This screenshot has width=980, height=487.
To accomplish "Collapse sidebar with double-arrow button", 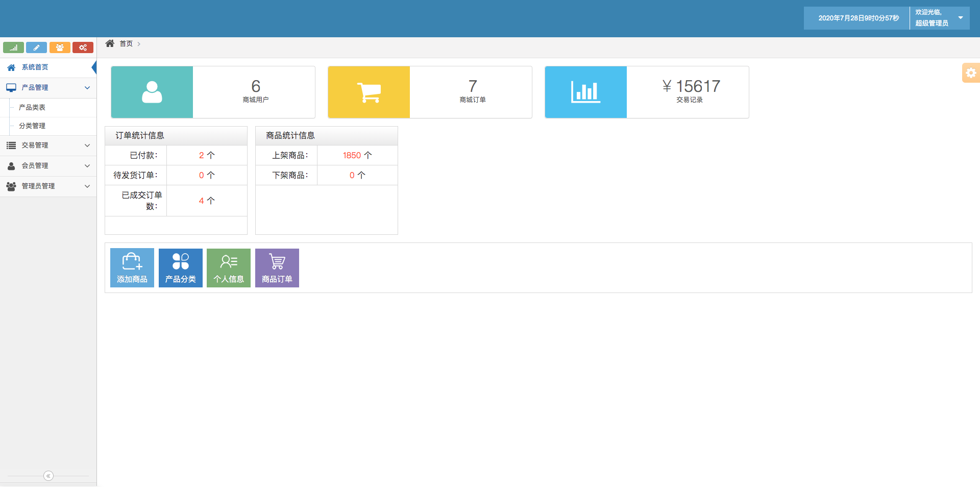I will pos(48,476).
